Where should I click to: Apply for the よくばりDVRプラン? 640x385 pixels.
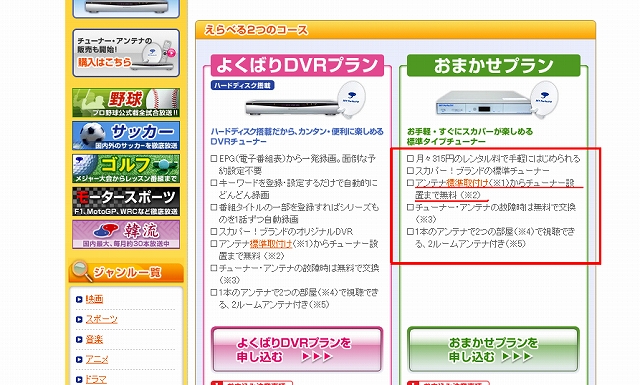coord(297,349)
